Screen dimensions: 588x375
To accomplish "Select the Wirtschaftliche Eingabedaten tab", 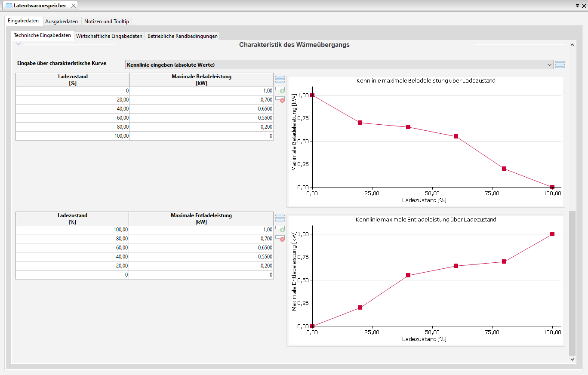I will (x=109, y=36).
